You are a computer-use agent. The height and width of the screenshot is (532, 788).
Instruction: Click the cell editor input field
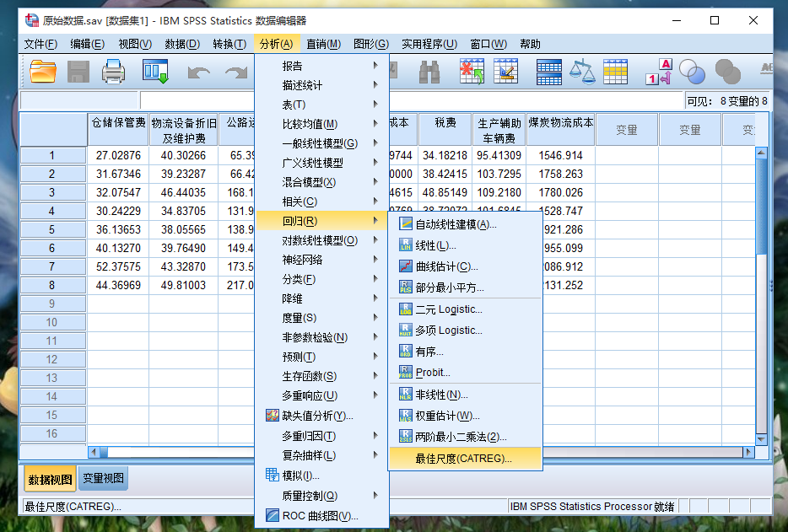click(412, 101)
